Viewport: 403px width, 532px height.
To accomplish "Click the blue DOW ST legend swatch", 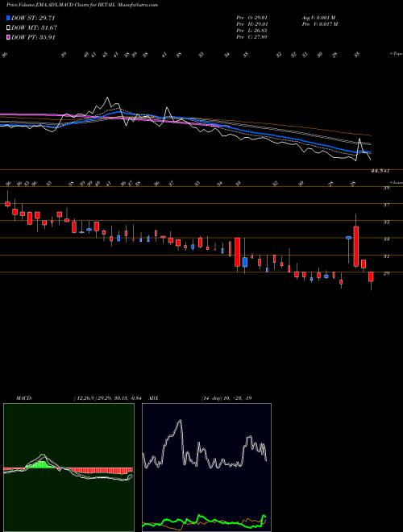I will (x=9, y=19).
